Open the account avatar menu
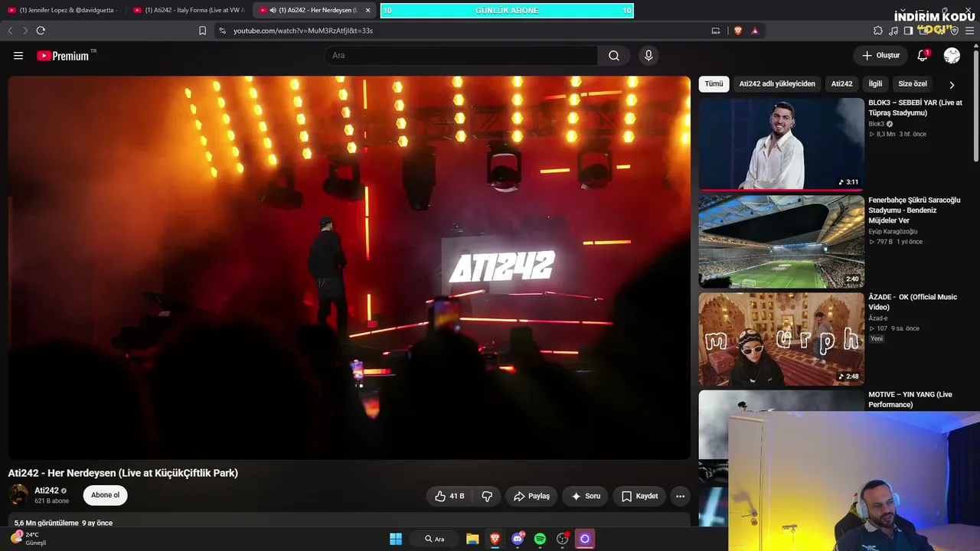The width and height of the screenshot is (980, 551). tap(952, 55)
